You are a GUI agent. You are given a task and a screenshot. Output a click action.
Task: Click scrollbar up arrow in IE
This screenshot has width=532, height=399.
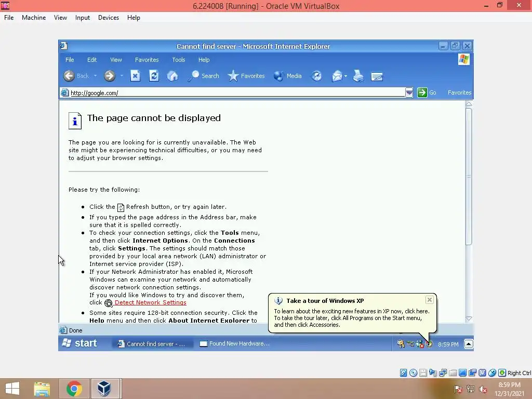469,104
